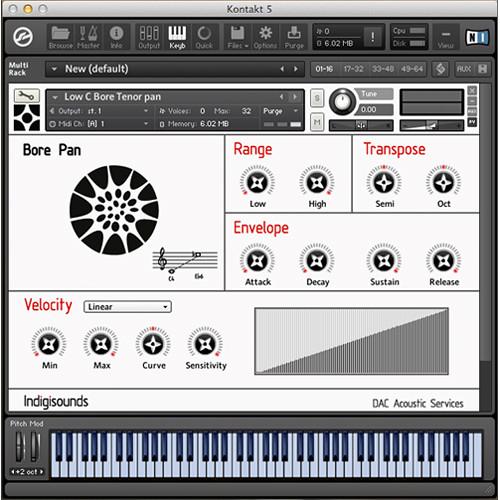500x500 pixels.
Task: Click the instrument volume slider
Action: [432, 125]
